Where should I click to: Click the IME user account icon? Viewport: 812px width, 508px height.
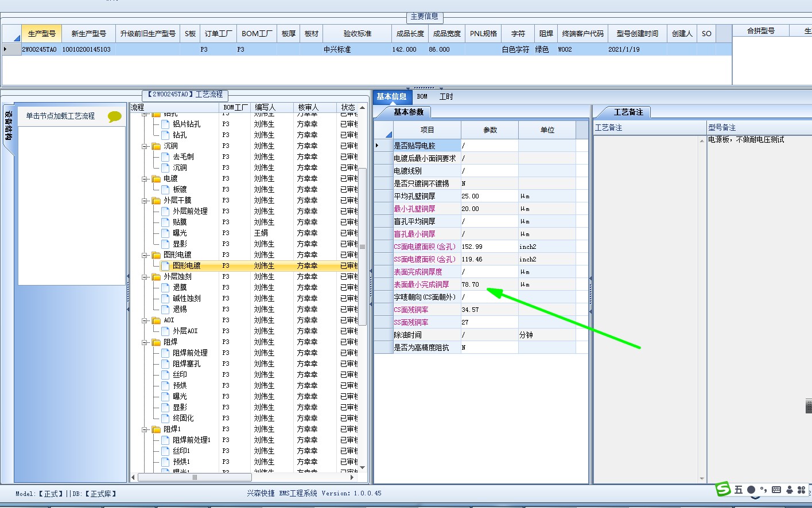point(790,490)
